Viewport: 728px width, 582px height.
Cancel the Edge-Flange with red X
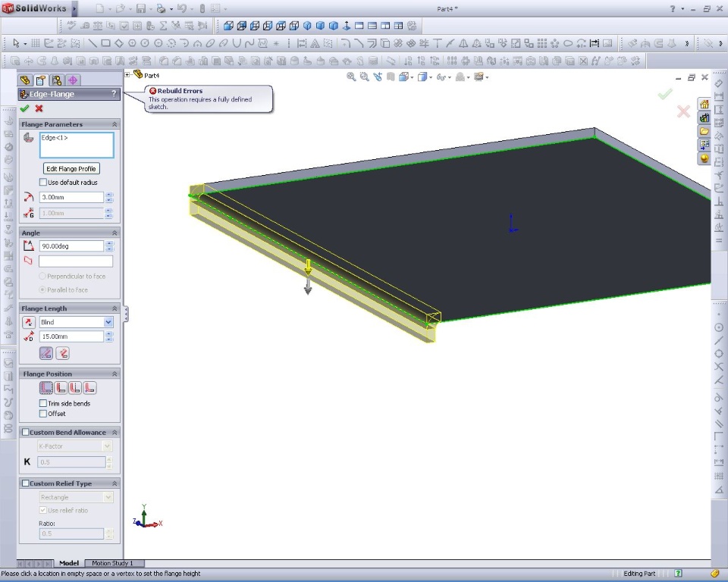click(x=39, y=108)
